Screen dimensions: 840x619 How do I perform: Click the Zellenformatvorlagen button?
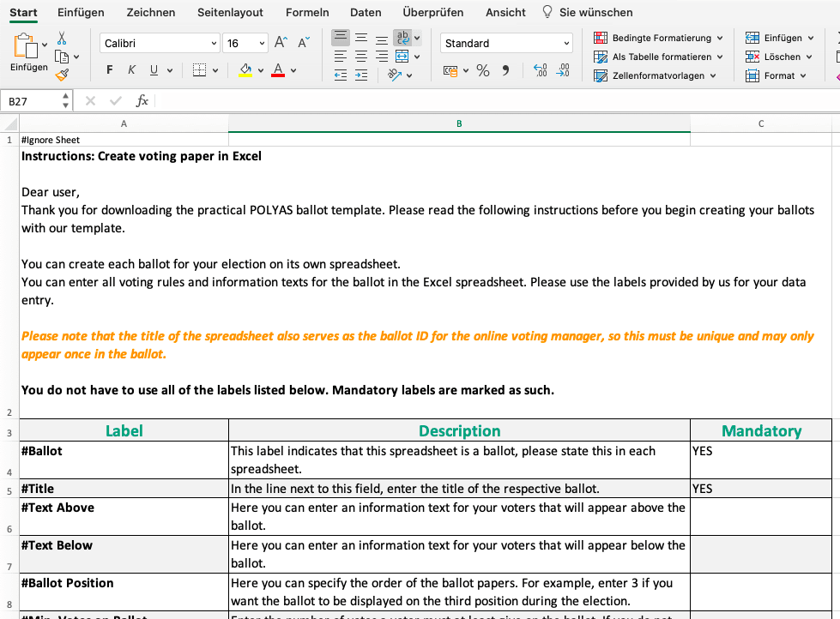click(x=657, y=75)
